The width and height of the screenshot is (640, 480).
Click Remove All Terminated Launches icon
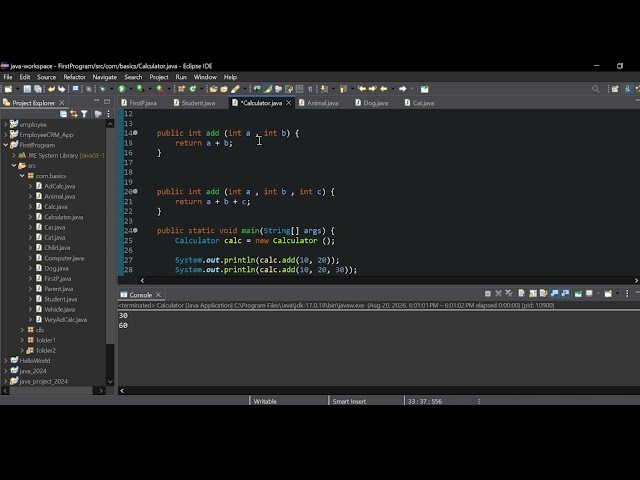pyautogui.click(x=509, y=293)
